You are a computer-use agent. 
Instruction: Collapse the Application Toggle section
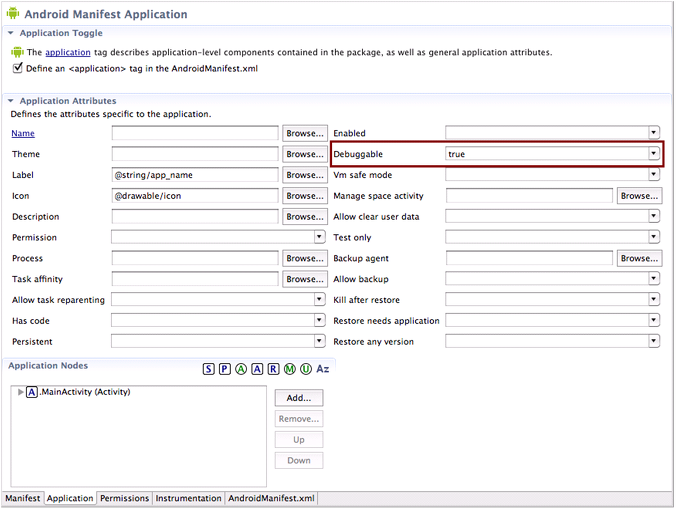[x=11, y=33]
